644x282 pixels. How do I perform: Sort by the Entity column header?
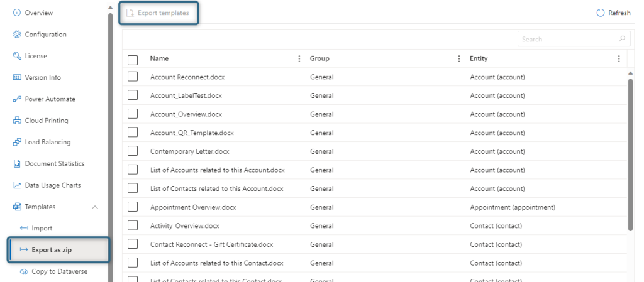(x=479, y=58)
